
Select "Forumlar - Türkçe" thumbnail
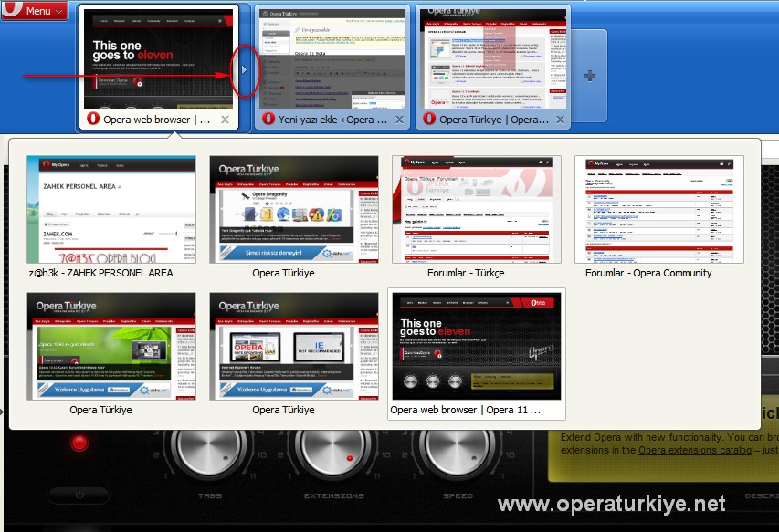pyautogui.click(x=477, y=210)
